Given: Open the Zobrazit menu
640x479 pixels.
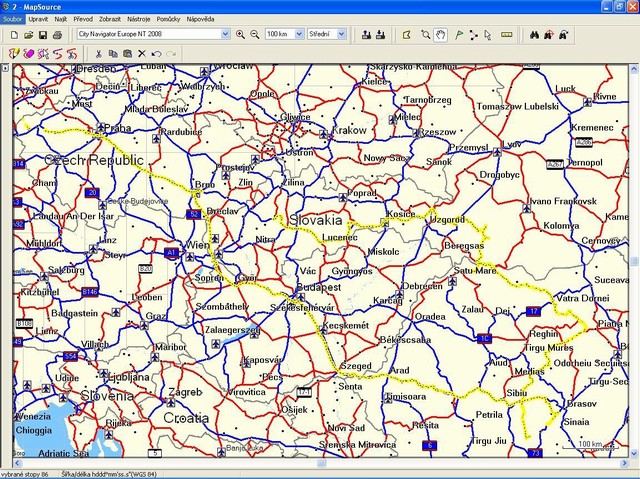Looking at the screenshot, I should point(110,19).
